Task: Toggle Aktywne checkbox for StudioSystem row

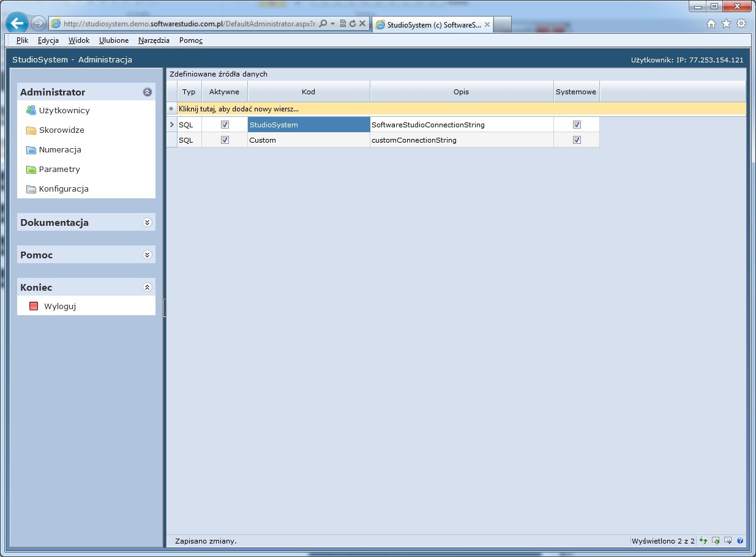Action: coord(225,124)
